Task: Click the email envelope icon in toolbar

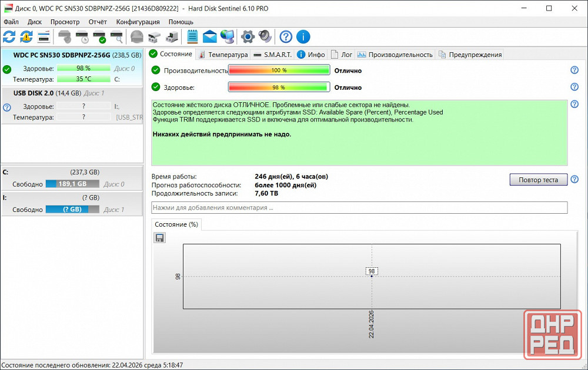Action: [x=210, y=37]
